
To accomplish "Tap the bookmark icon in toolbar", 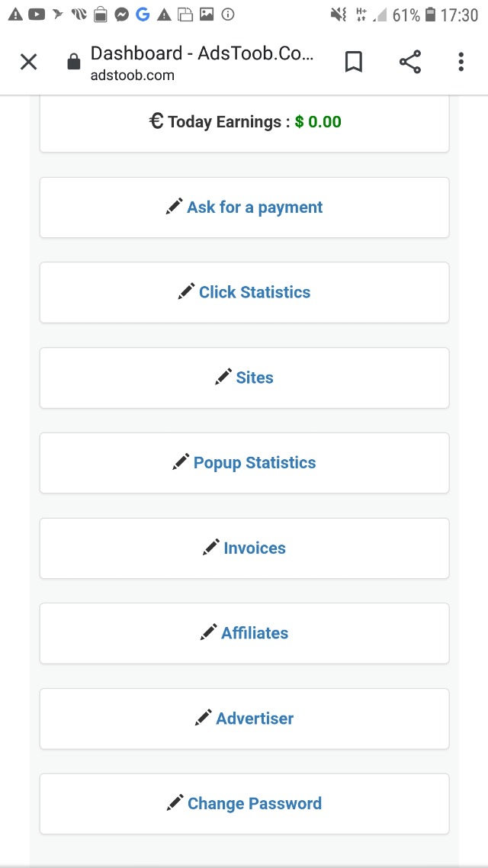I will coord(353,62).
